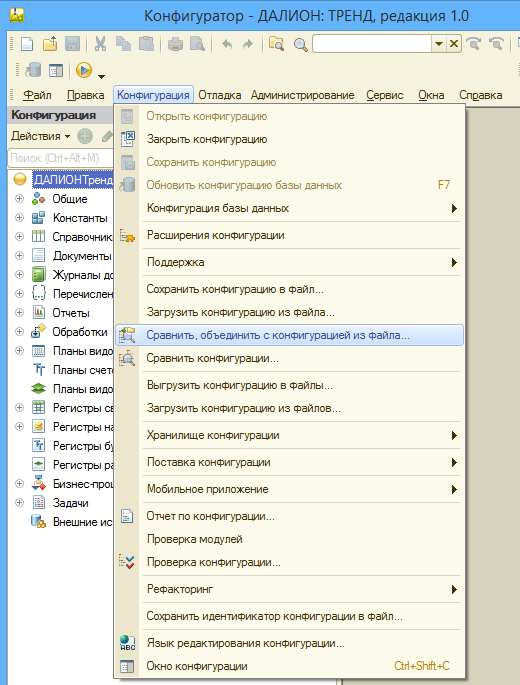
Task: Click the Undo arrow in toolbar
Action: [227, 44]
